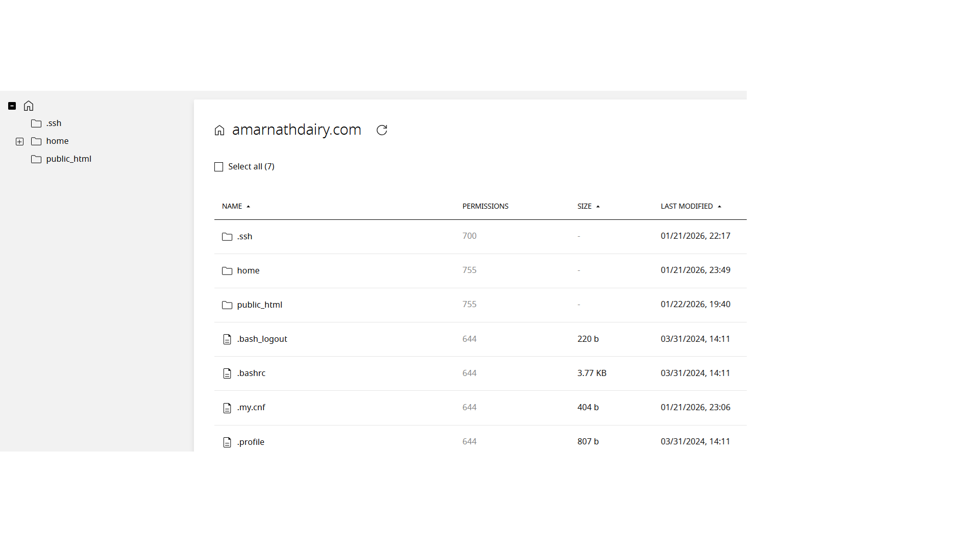Click the .bashrc file icon
Screen dimensions: 980x551
click(x=227, y=373)
